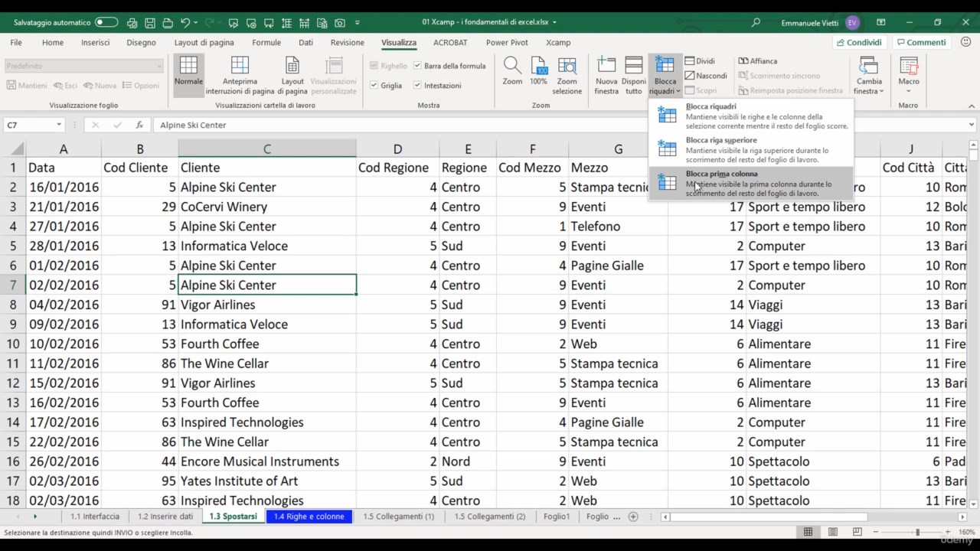Choose Blocca riquadri menu option
Viewport: 980px width, 551px height.
(750, 116)
